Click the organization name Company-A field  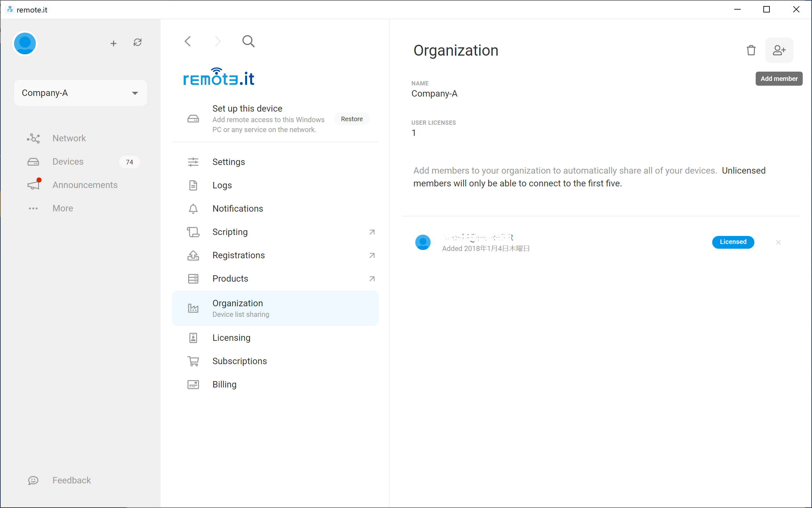pyautogui.click(x=434, y=93)
